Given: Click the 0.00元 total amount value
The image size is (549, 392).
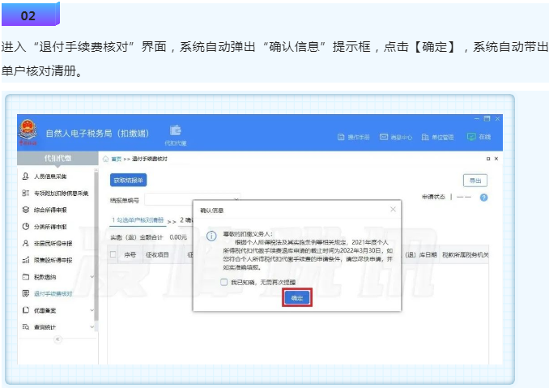Looking at the screenshot, I should pyautogui.click(x=178, y=237).
